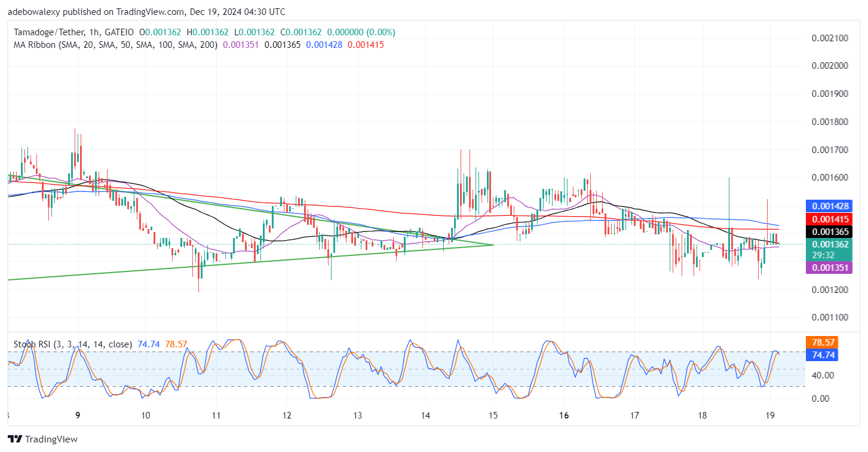
Task: Click date 10 on the time axis
Action: coord(145,415)
